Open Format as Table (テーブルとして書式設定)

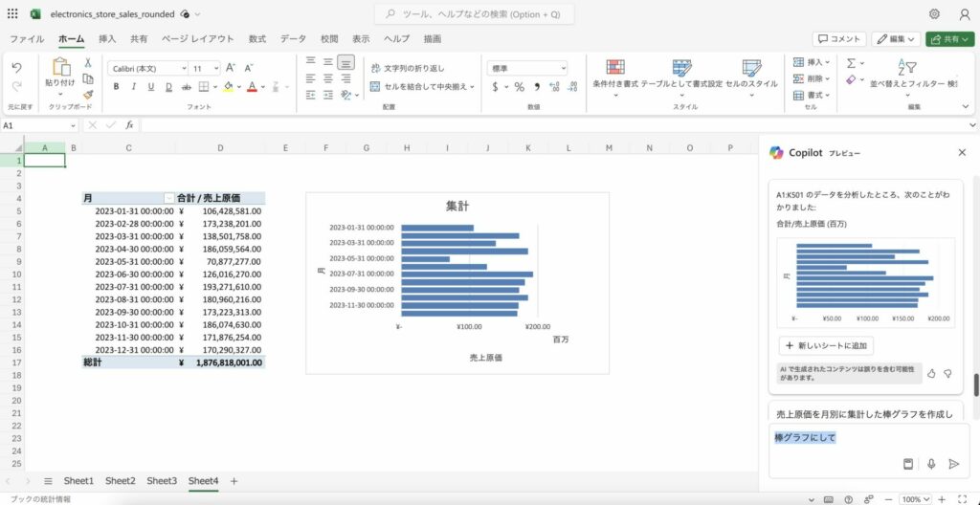(x=681, y=77)
